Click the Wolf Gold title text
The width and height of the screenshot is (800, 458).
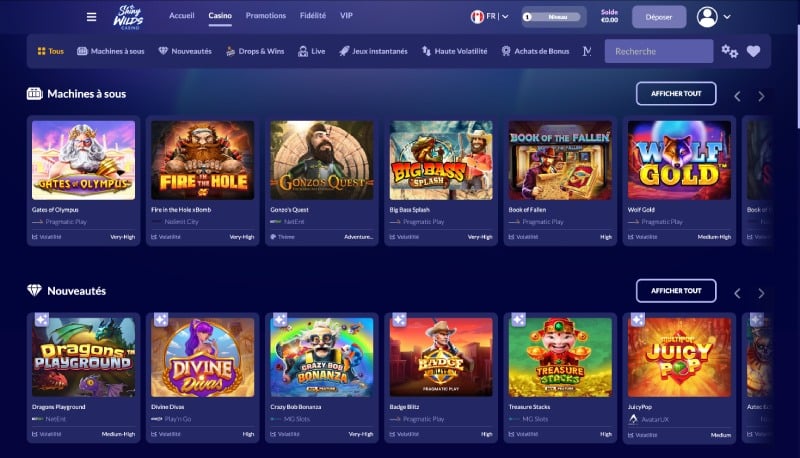(x=641, y=210)
